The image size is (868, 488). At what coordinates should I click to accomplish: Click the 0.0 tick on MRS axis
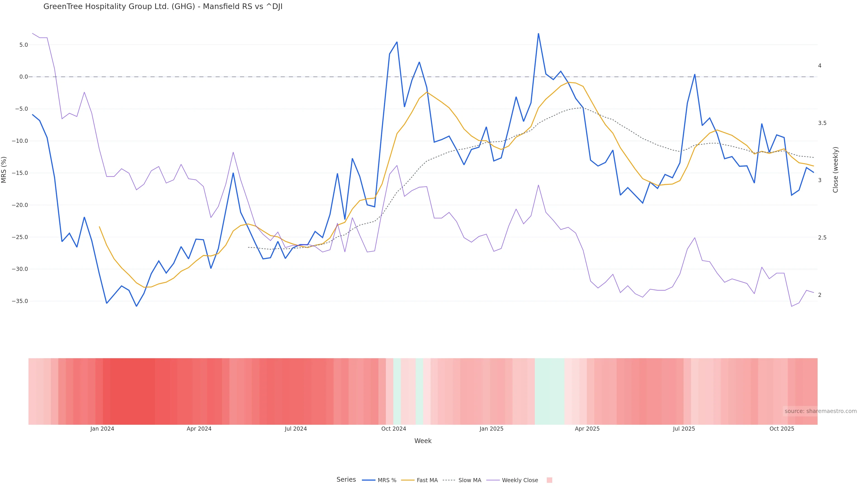pos(24,77)
